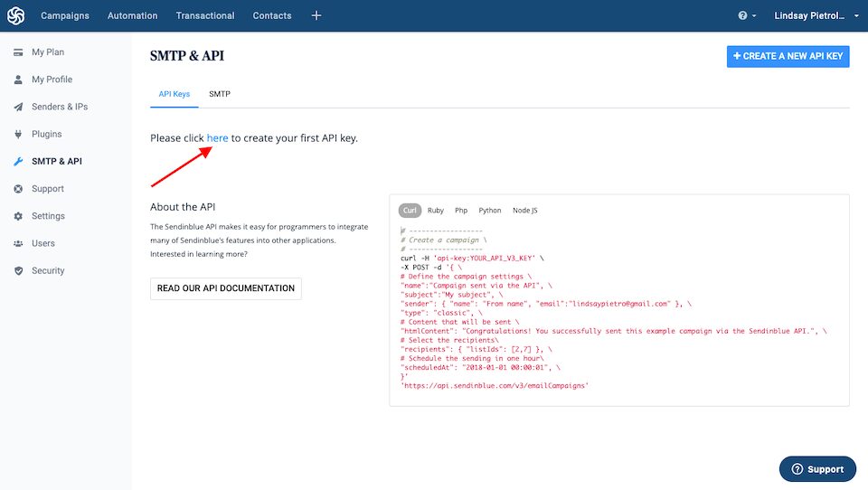Open Campaigns in the top navigation

point(65,15)
